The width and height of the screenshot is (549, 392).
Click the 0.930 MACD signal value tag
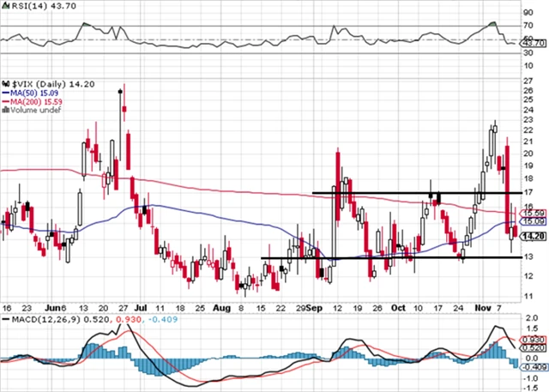(x=534, y=340)
